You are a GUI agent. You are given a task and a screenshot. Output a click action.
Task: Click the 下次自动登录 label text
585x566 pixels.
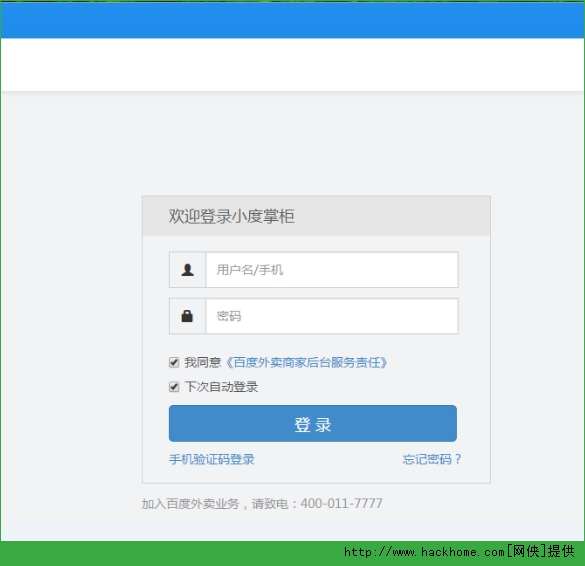click(x=221, y=387)
